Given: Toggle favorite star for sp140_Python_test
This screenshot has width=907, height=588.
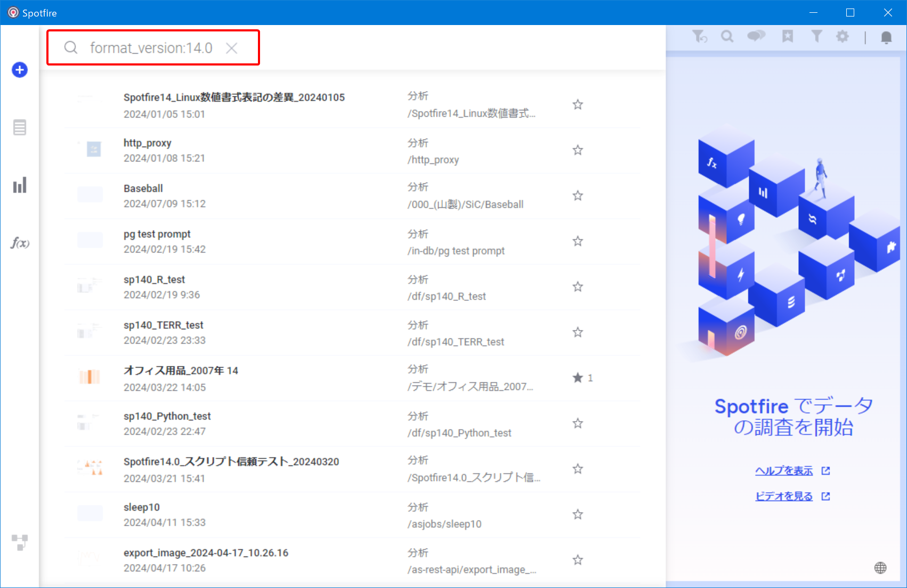Looking at the screenshot, I should (578, 423).
